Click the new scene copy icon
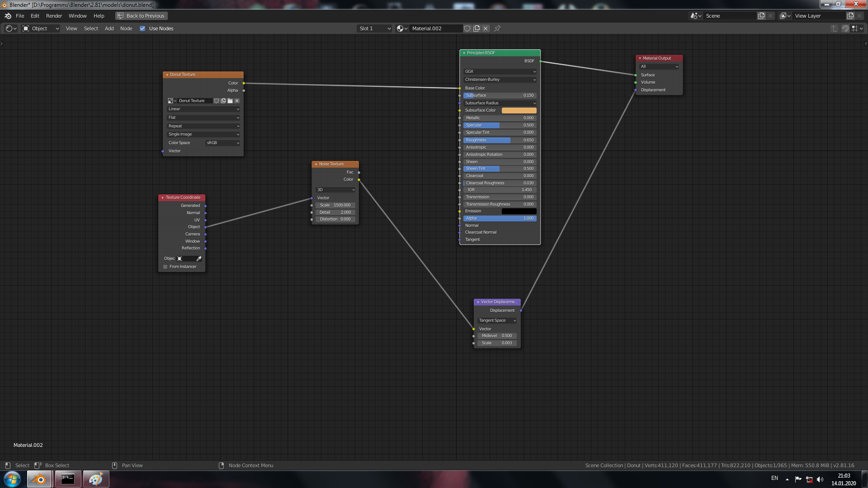This screenshot has height=488, width=868. (762, 16)
